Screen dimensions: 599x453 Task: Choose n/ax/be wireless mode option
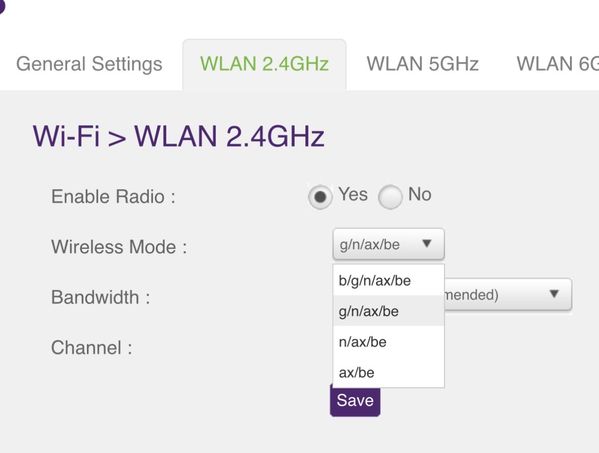coord(389,342)
